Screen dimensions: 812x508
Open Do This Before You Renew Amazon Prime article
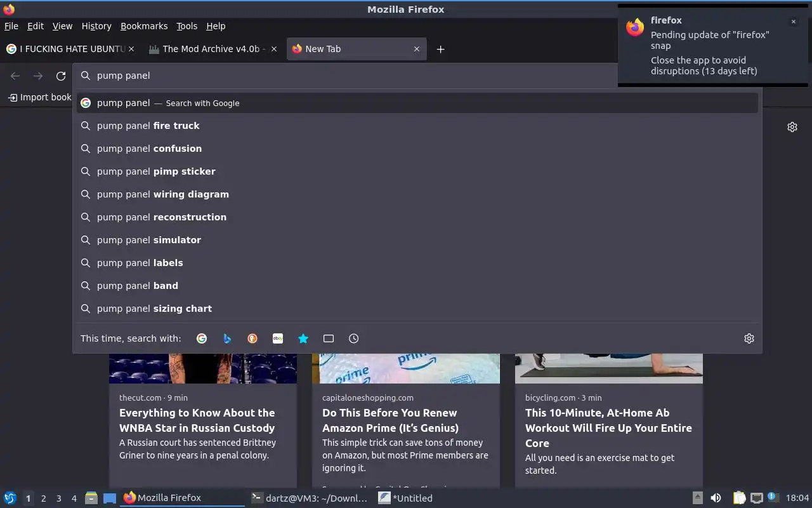[x=390, y=420]
